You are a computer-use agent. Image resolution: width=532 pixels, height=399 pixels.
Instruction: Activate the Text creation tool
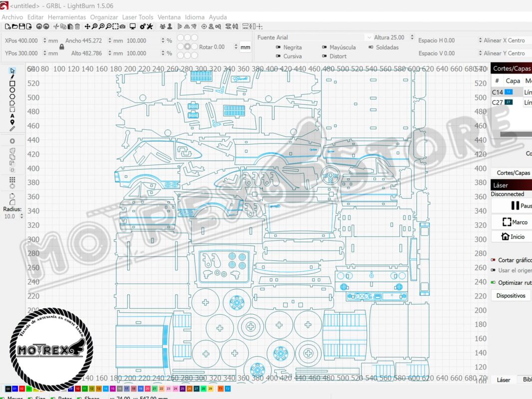coord(12,116)
